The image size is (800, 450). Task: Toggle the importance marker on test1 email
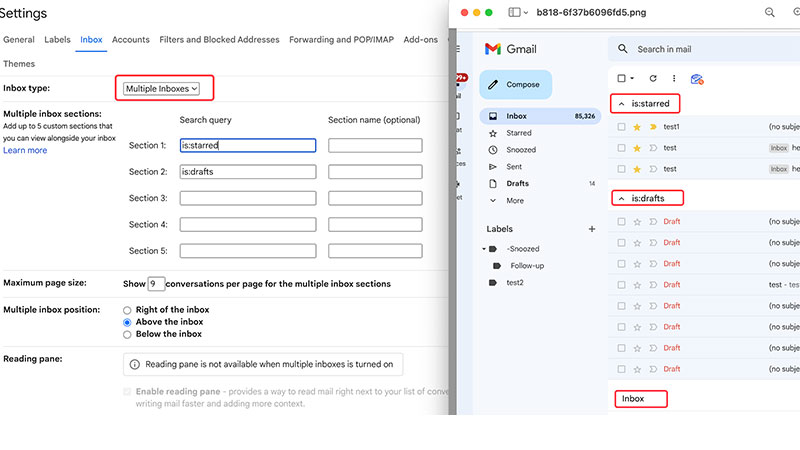point(653,127)
